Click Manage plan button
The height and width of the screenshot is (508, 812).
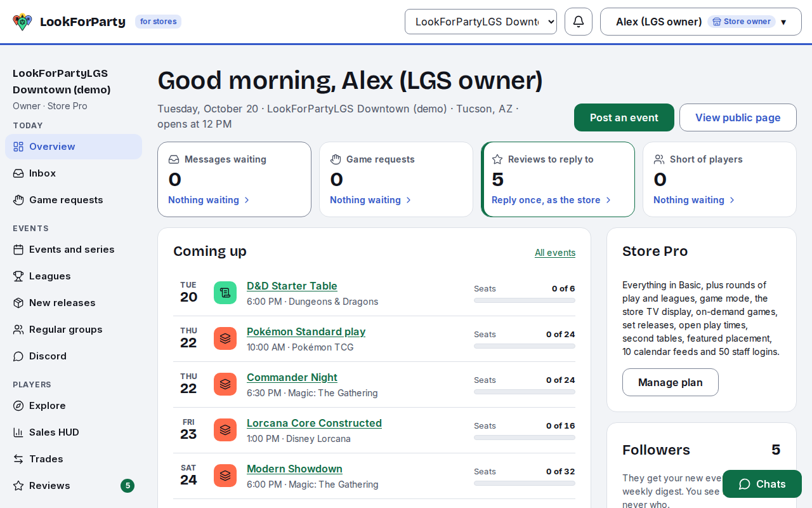tap(671, 382)
